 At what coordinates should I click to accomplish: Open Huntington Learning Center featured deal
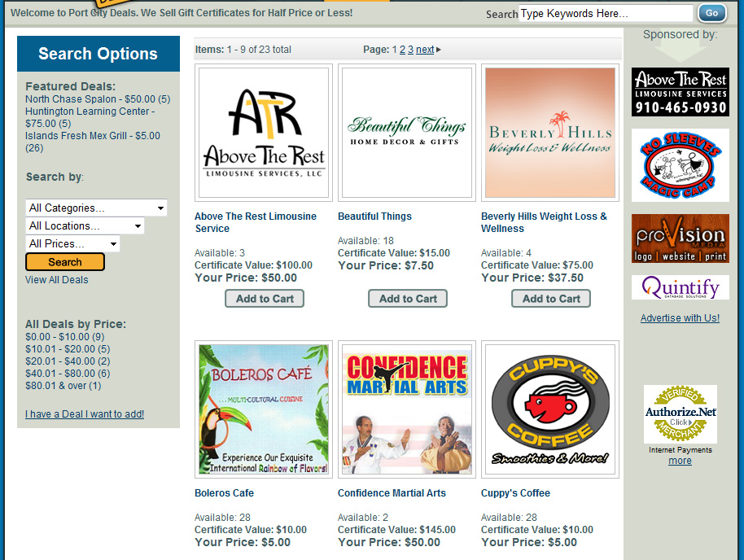[x=90, y=117]
